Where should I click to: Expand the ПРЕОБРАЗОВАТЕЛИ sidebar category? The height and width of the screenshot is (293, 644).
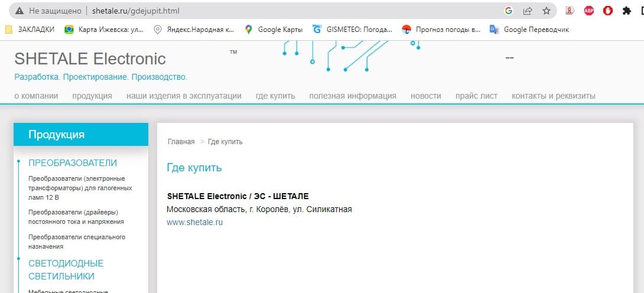(x=73, y=163)
